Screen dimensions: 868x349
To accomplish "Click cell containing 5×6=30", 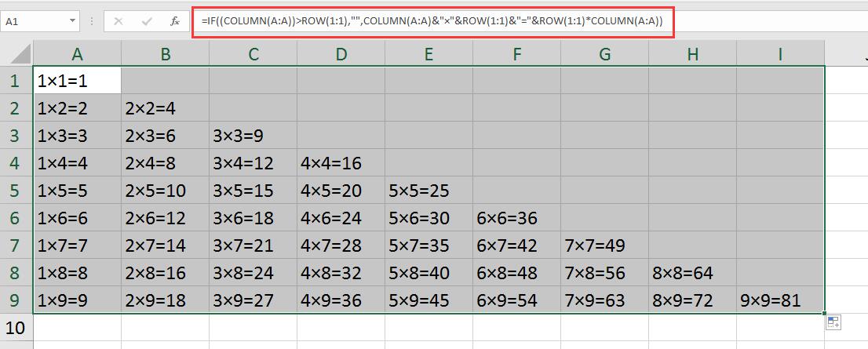I will [429, 218].
